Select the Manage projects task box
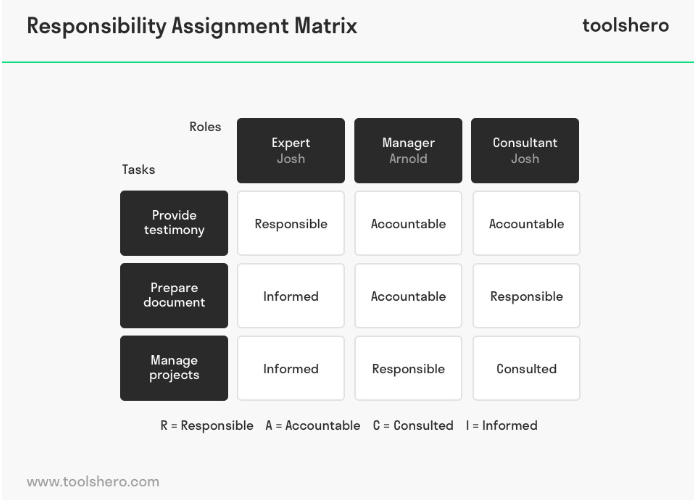Image resolution: width=694 pixels, height=500 pixels. [174, 368]
